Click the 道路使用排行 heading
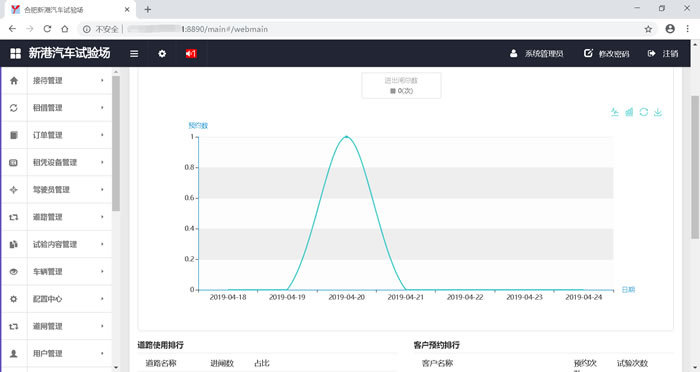 [x=160, y=345]
